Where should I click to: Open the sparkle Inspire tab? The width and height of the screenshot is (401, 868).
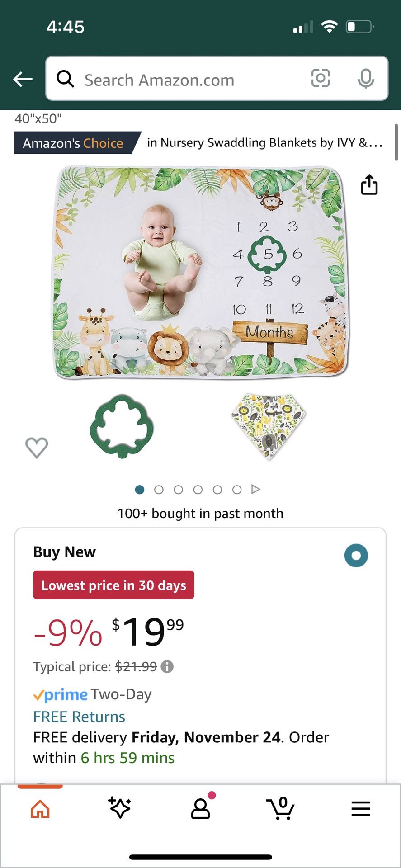120,808
